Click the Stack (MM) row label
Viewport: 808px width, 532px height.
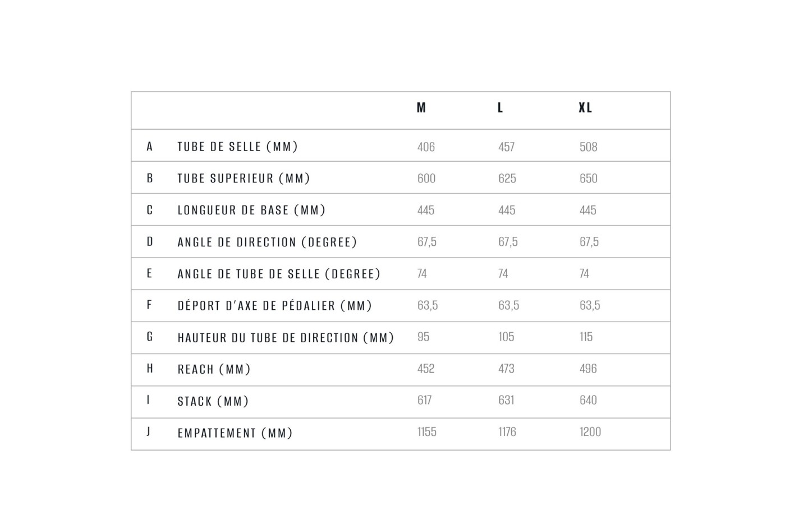pos(213,401)
